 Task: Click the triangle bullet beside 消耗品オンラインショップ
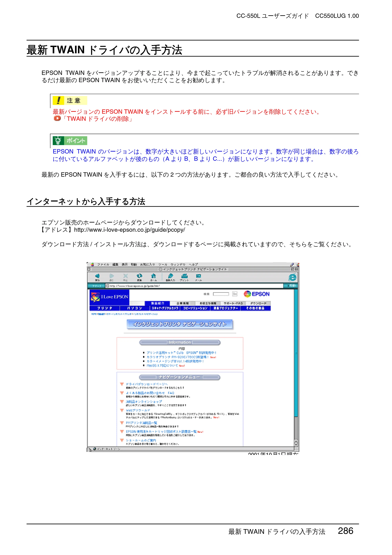click(122, 401)
